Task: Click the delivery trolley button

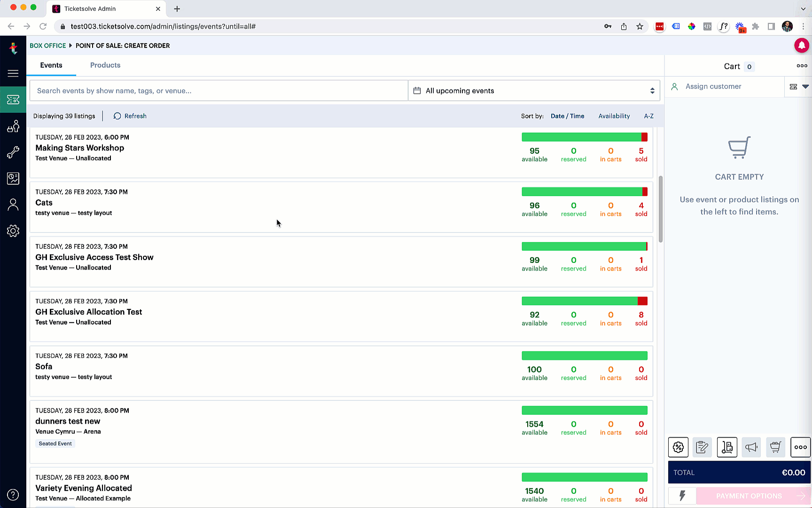Action: (x=727, y=447)
